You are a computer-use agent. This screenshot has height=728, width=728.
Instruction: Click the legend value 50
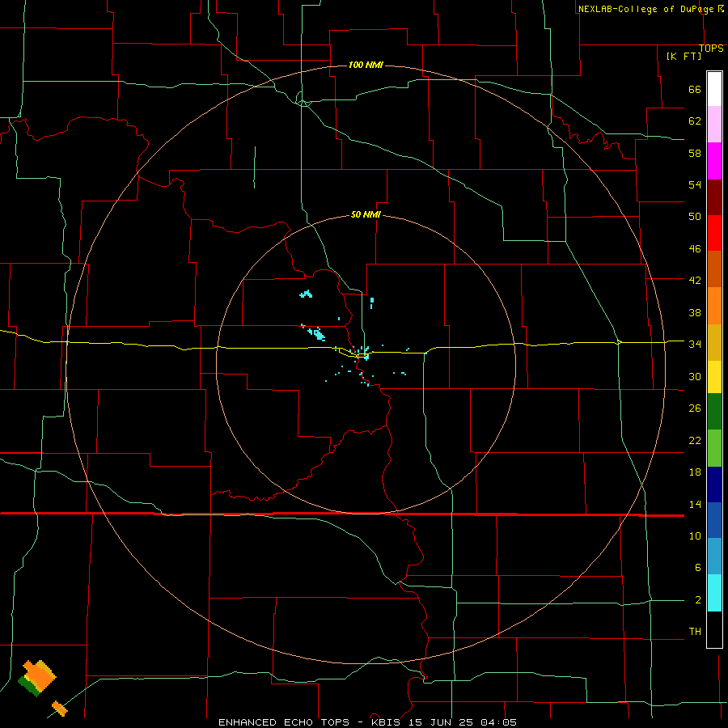(x=695, y=217)
